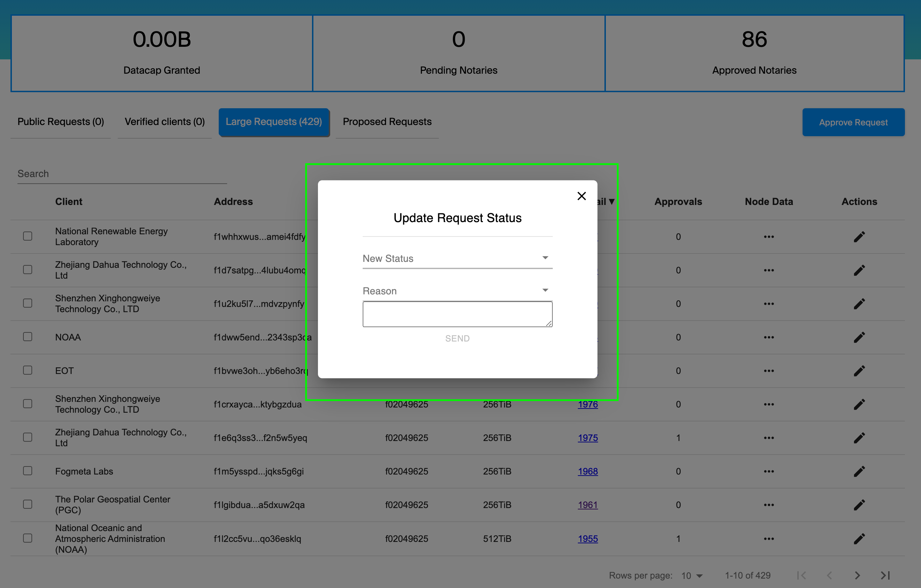The width and height of the screenshot is (921, 588).
Task: Open the Public Requests tab
Action: click(60, 122)
